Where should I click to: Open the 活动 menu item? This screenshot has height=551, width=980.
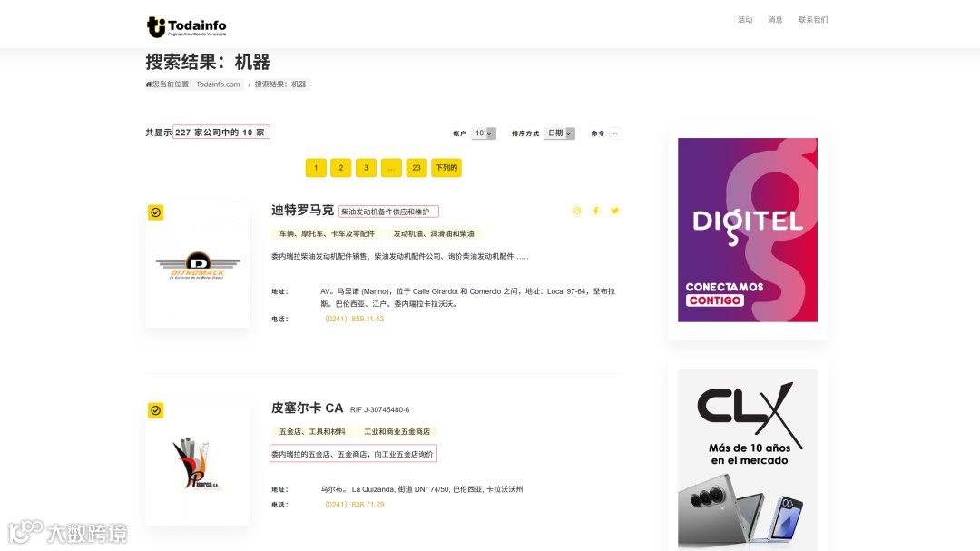pos(745,20)
